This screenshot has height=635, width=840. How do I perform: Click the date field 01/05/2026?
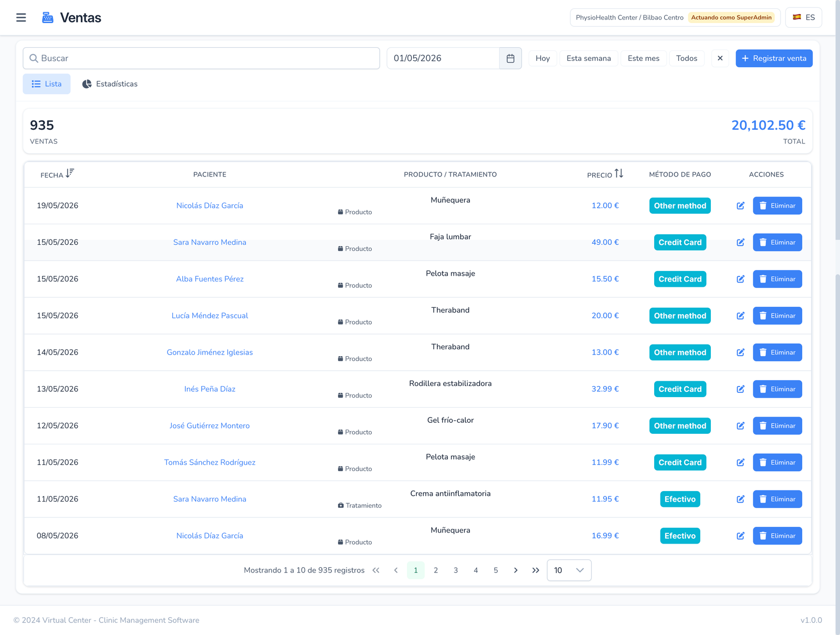(443, 58)
